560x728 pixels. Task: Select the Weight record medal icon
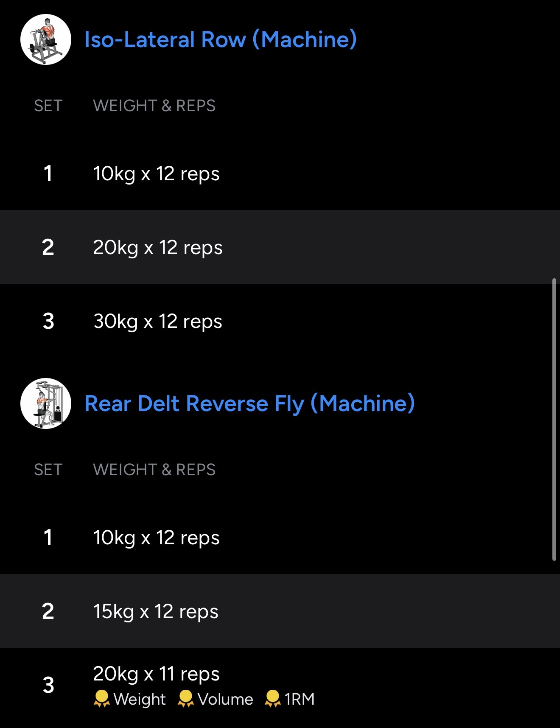coord(101,699)
